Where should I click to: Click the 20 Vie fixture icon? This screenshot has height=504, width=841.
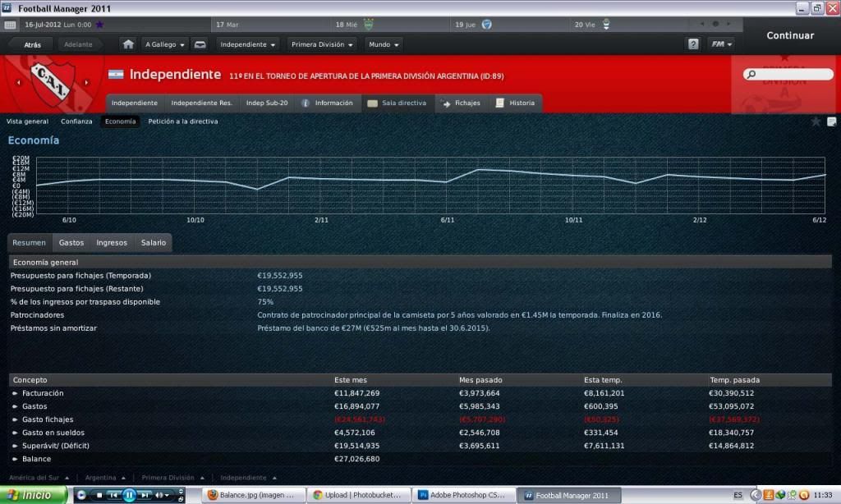[606, 24]
